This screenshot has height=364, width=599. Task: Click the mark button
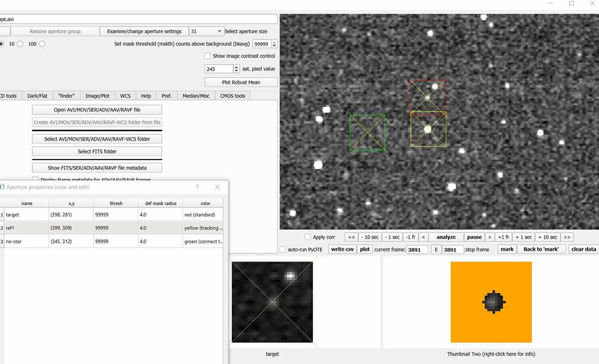pos(507,249)
